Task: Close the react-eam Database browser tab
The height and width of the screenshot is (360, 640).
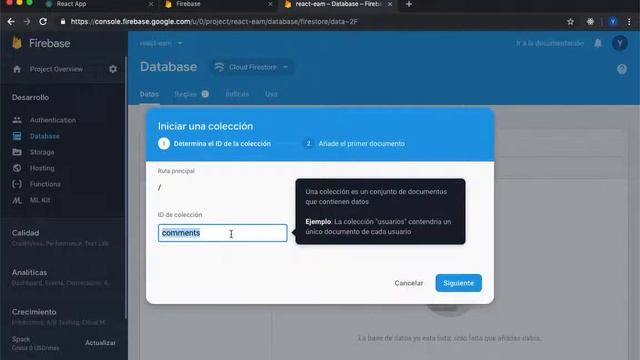Action: pyautogui.click(x=390, y=4)
